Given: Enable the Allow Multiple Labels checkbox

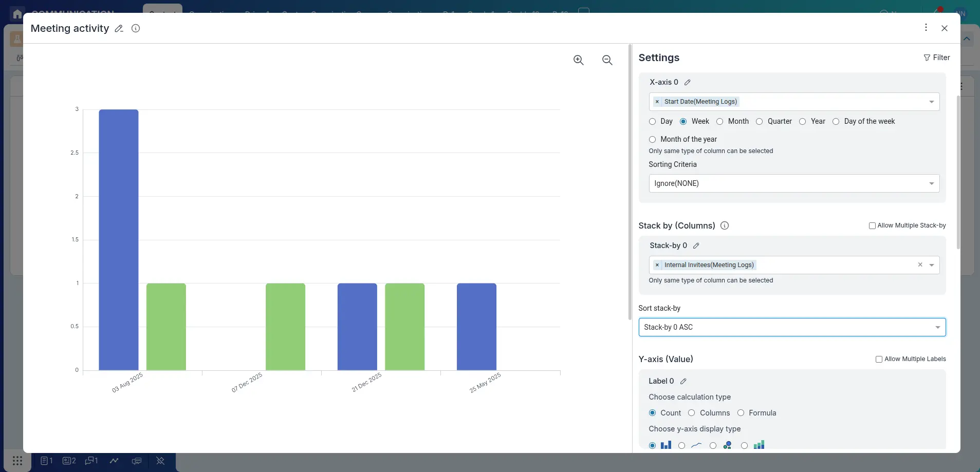Looking at the screenshot, I should click(878, 358).
